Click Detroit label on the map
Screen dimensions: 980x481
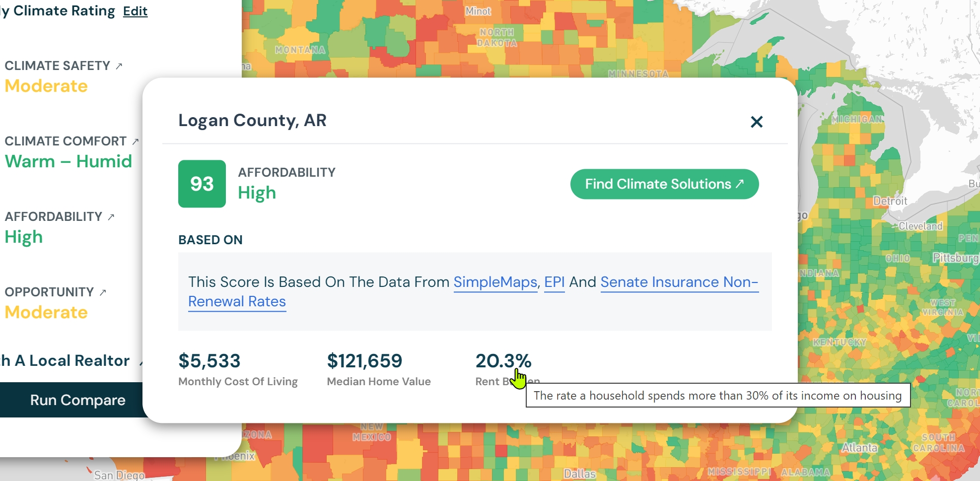[x=890, y=201]
